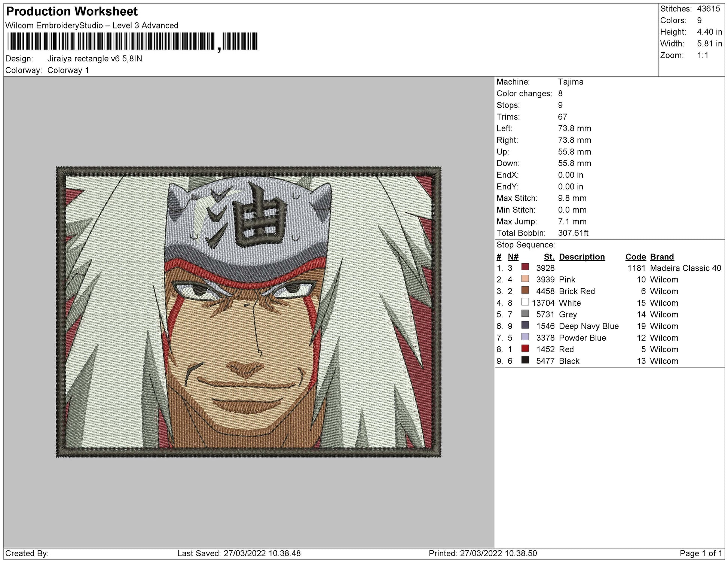Click the 'Production Worksheet' title
The width and height of the screenshot is (728, 563).
coord(72,12)
